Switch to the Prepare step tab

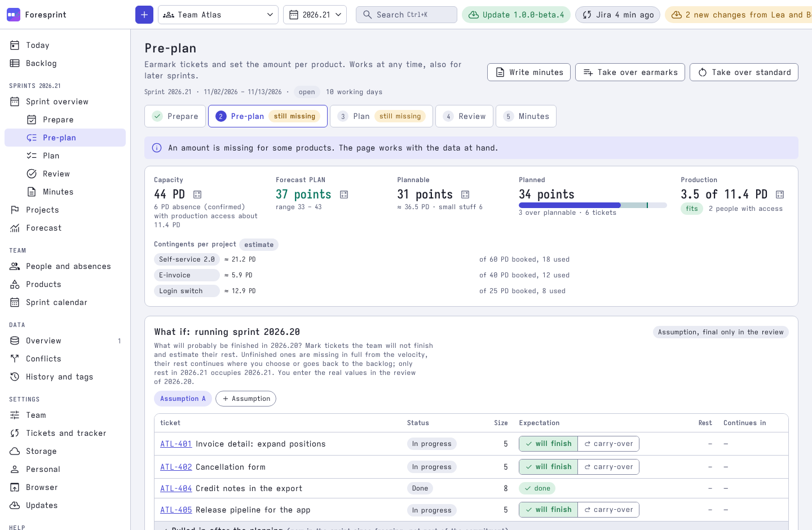175,116
